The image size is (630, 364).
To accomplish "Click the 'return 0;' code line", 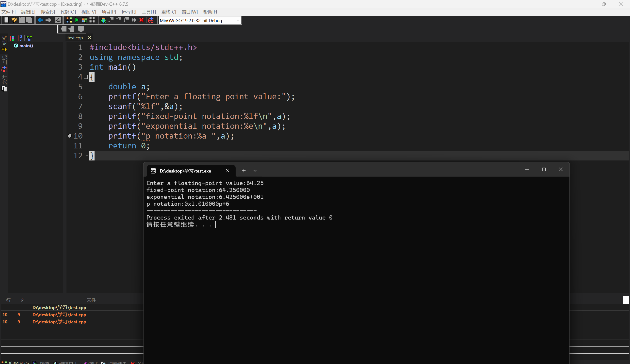I will point(129,146).
